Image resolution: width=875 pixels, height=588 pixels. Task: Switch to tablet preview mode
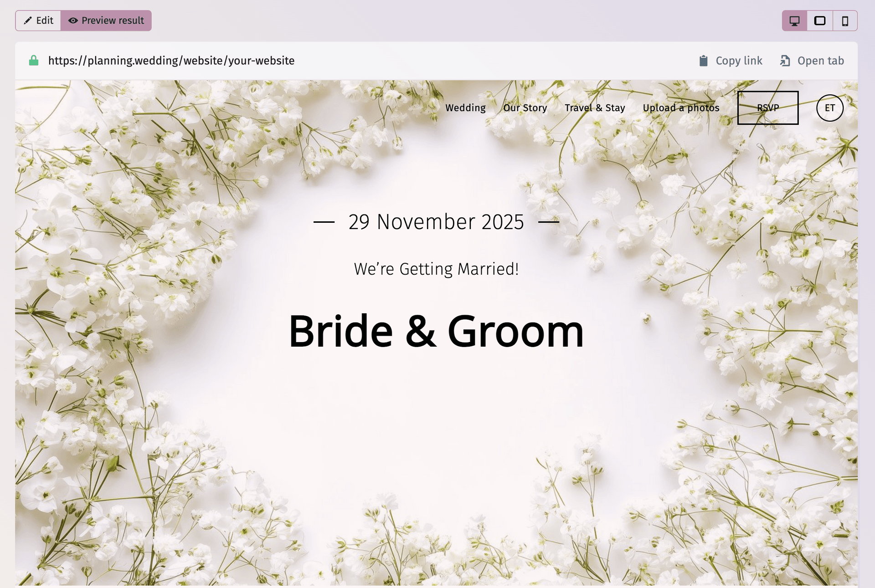pyautogui.click(x=821, y=20)
